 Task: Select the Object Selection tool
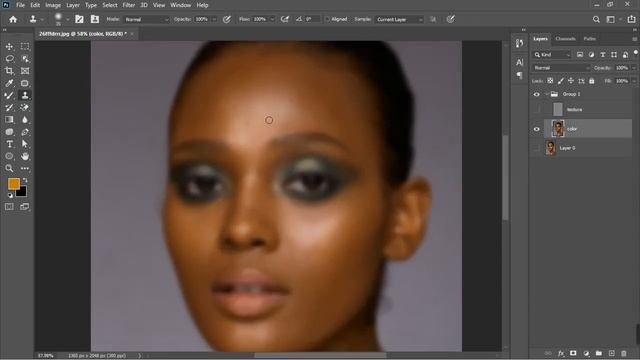25,59
